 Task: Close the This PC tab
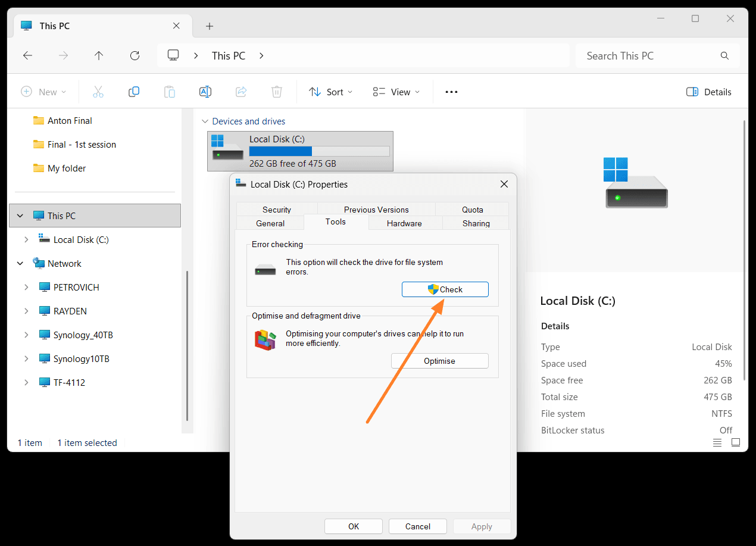tap(176, 26)
